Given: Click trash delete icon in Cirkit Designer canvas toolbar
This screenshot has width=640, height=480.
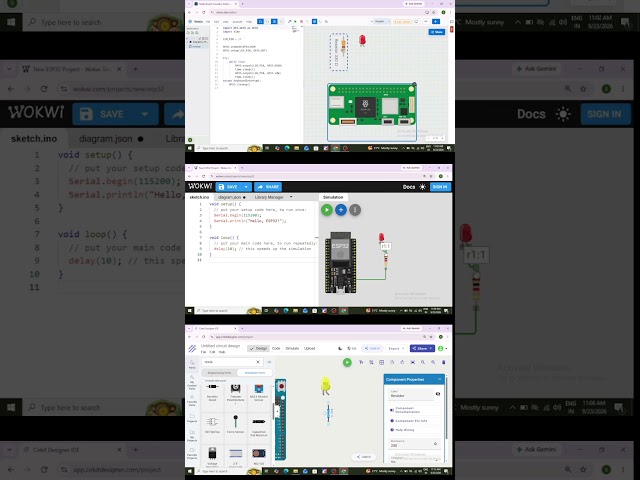Looking at the screenshot, I should click(444, 362).
